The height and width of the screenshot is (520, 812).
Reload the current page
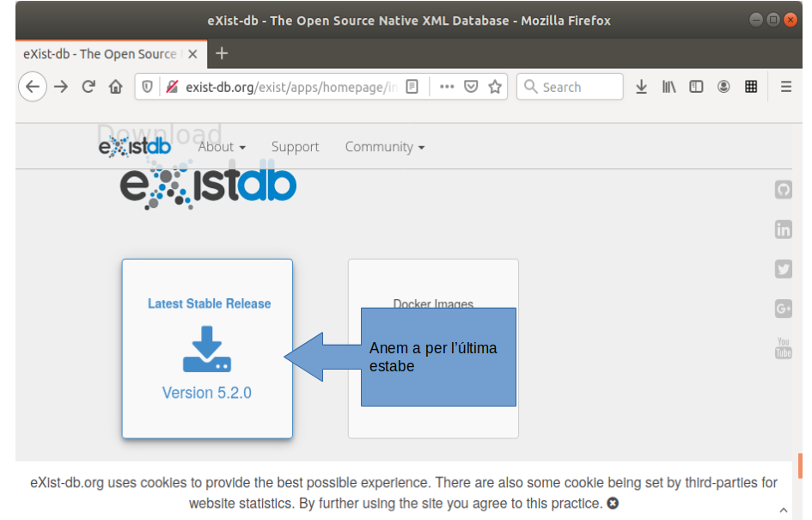coord(89,87)
